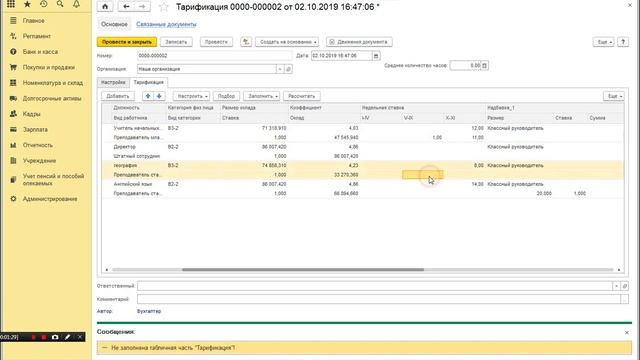Switch to the Тарификация tab

pos(148,82)
